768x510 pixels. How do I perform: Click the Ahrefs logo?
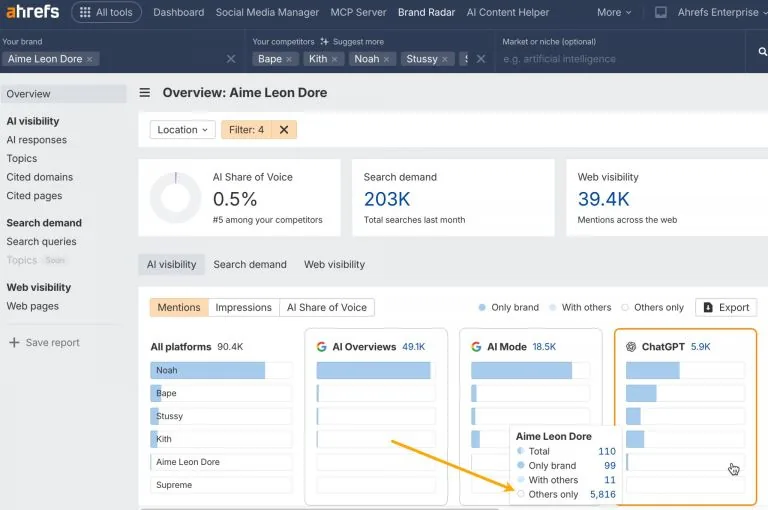[32, 12]
